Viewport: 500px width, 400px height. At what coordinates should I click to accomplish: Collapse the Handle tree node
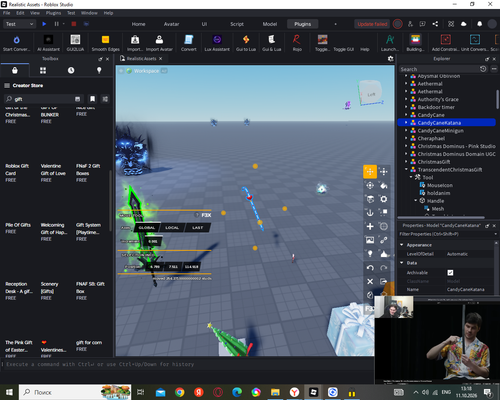416,201
